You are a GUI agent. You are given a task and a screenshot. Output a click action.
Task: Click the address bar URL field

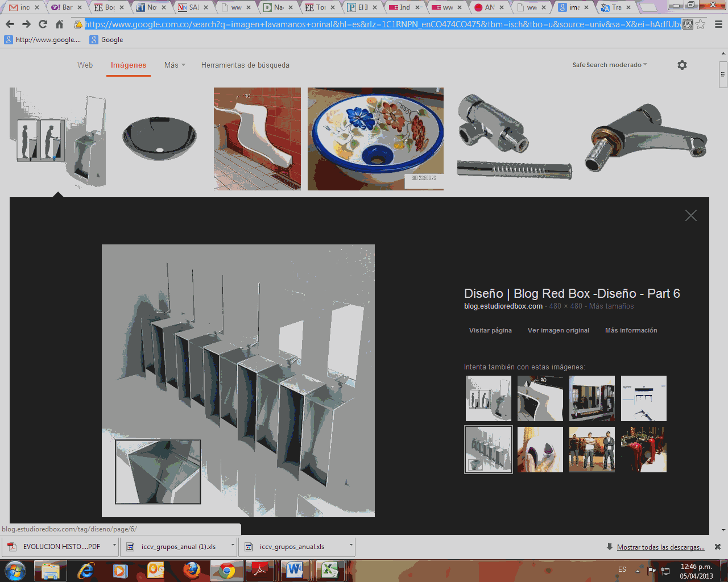[382, 24]
